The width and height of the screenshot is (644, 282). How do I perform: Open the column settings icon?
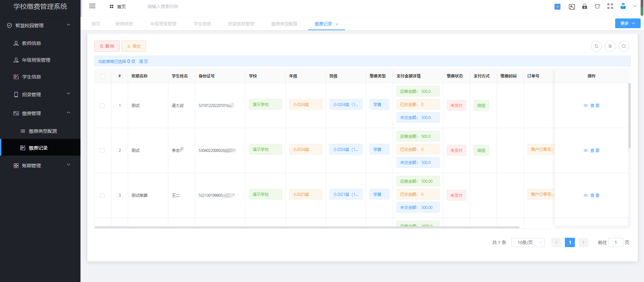coord(610,46)
